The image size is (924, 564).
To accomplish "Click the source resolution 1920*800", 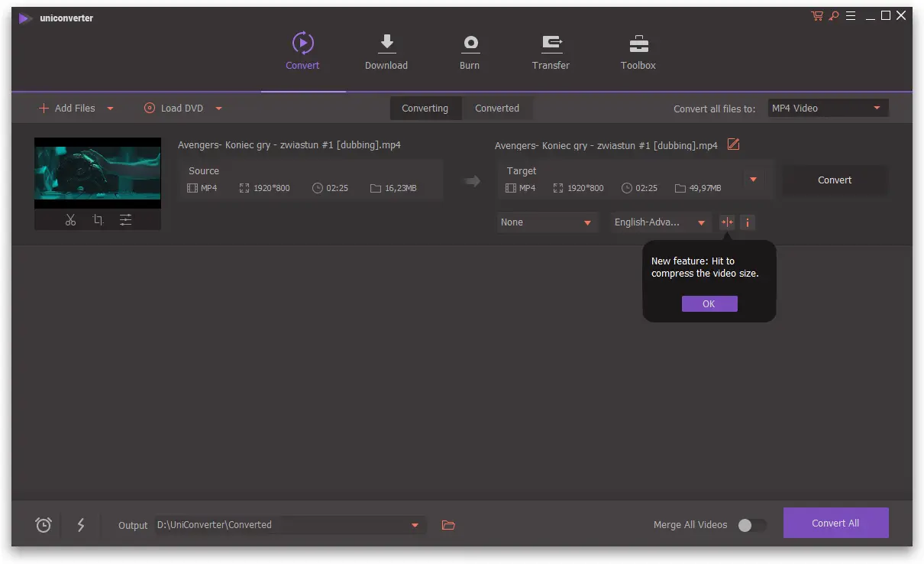I will pyautogui.click(x=272, y=188).
